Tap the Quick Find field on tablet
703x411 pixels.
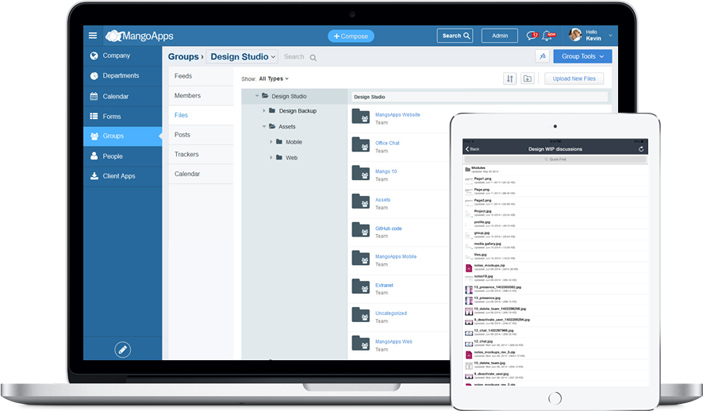coord(555,159)
